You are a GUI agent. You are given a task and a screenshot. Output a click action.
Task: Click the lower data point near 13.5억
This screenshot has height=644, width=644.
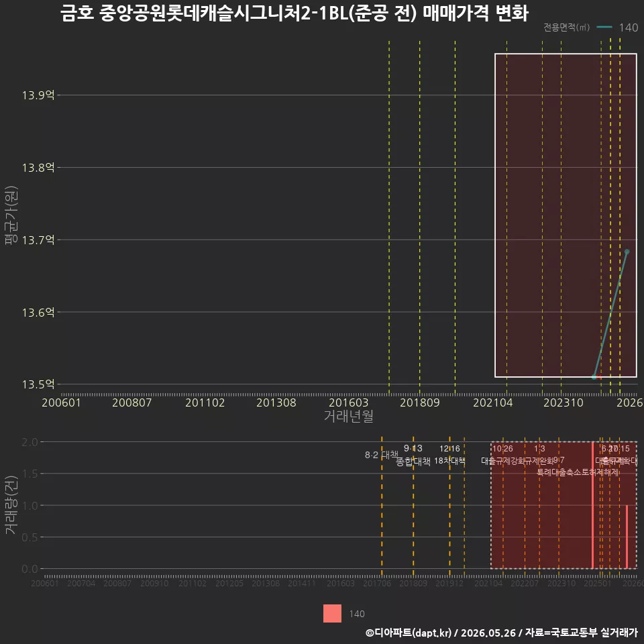(594, 377)
